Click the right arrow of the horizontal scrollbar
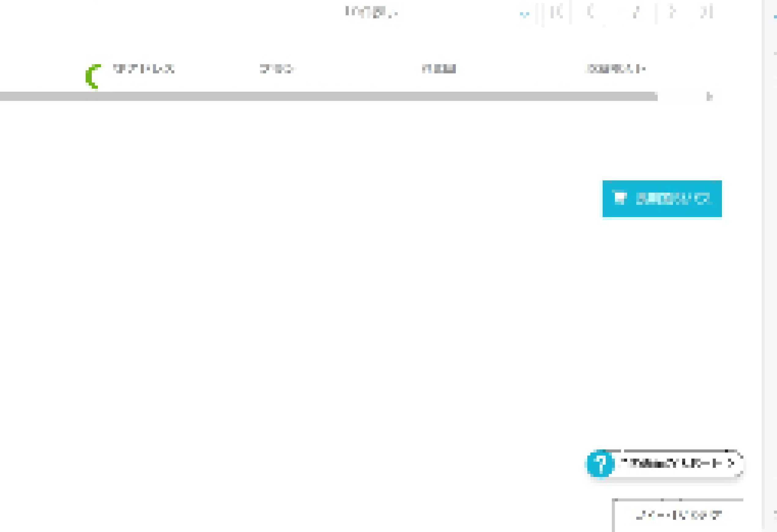The height and width of the screenshot is (532, 777). pyautogui.click(x=709, y=97)
